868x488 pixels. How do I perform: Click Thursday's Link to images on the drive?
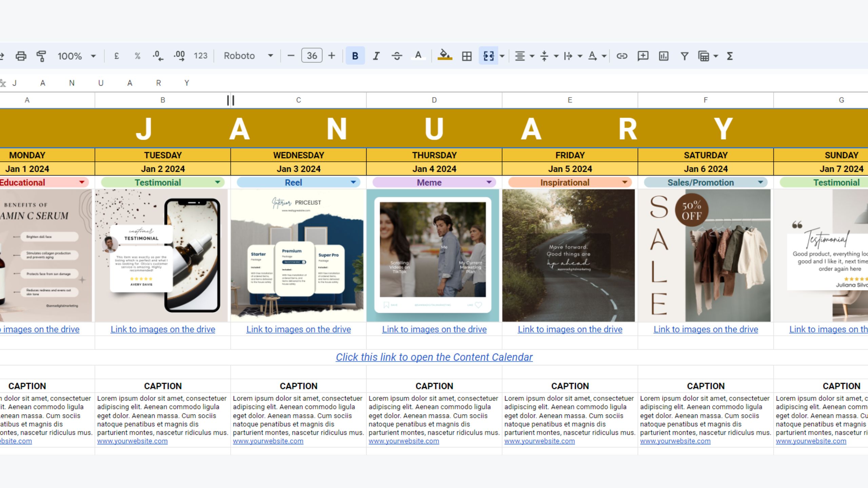click(434, 329)
